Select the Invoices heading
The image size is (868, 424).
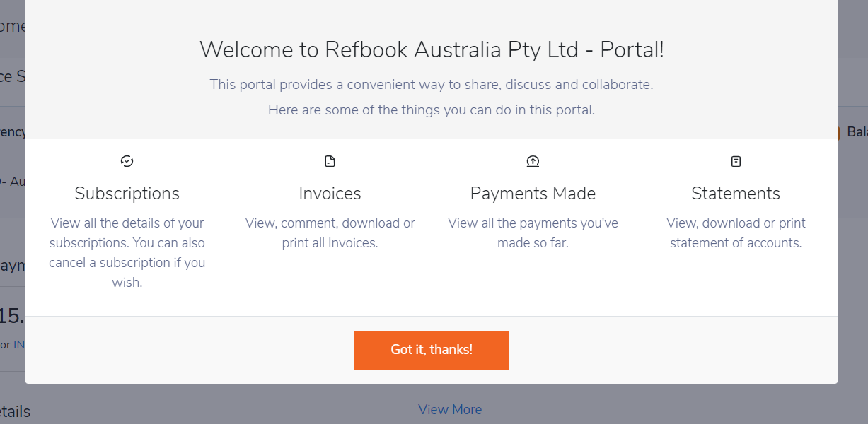tap(330, 193)
